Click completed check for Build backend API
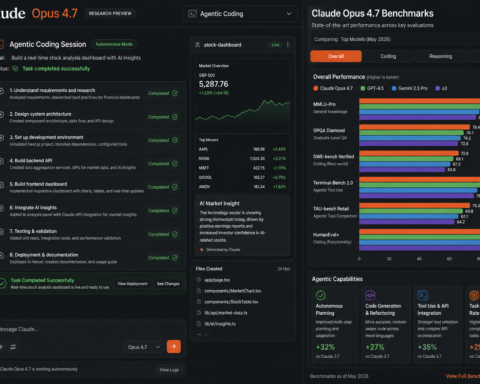This screenshot has width=480, height=384. [x=175, y=164]
